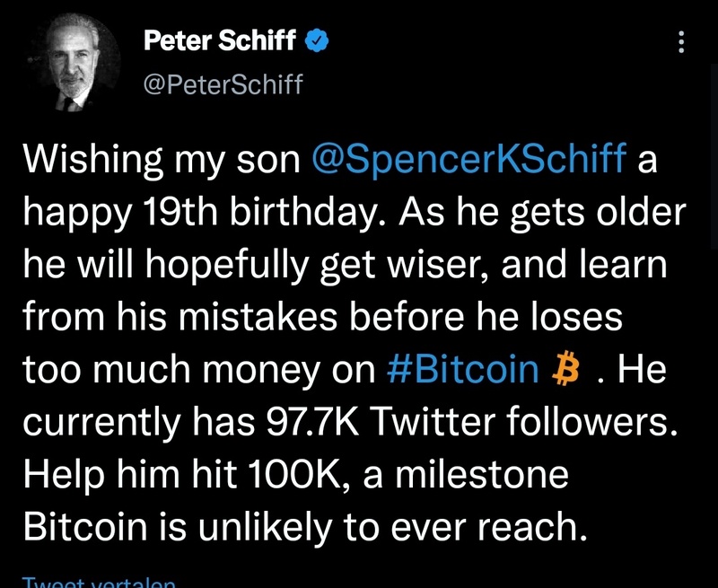The height and width of the screenshot is (588, 718).
Task: Click the line "from his mistakes before he loses"
Action: tap(320, 317)
